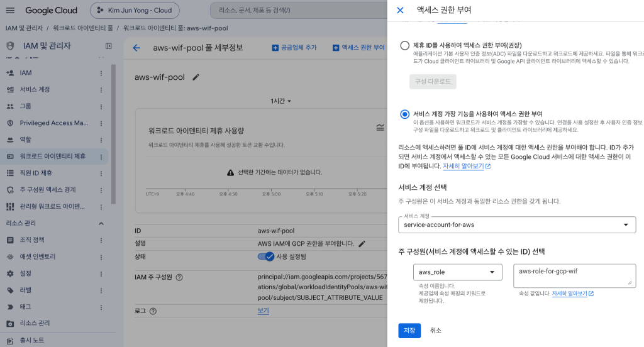
Task: Open 자세히 알아보기 link below attribute value
Action: (x=572, y=294)
